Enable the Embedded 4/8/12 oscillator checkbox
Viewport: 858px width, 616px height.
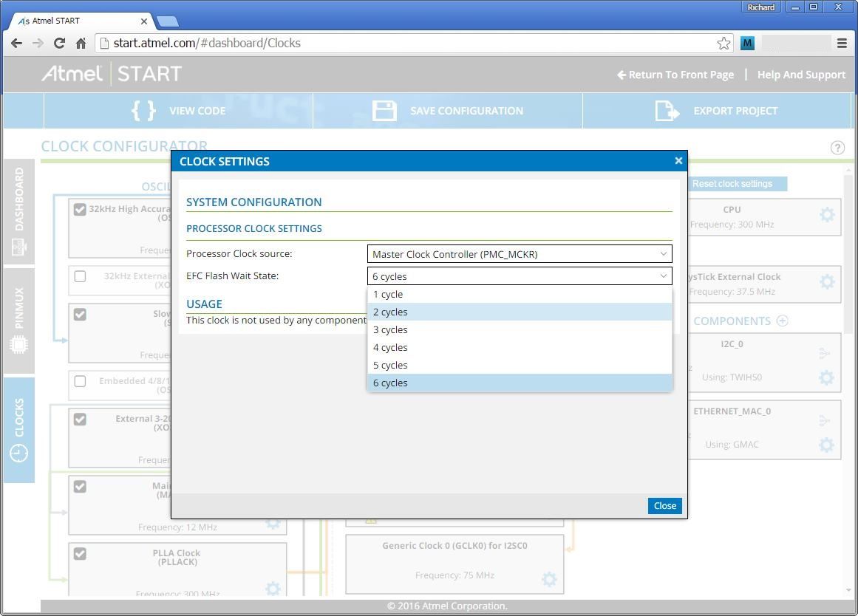click(80, 381)
